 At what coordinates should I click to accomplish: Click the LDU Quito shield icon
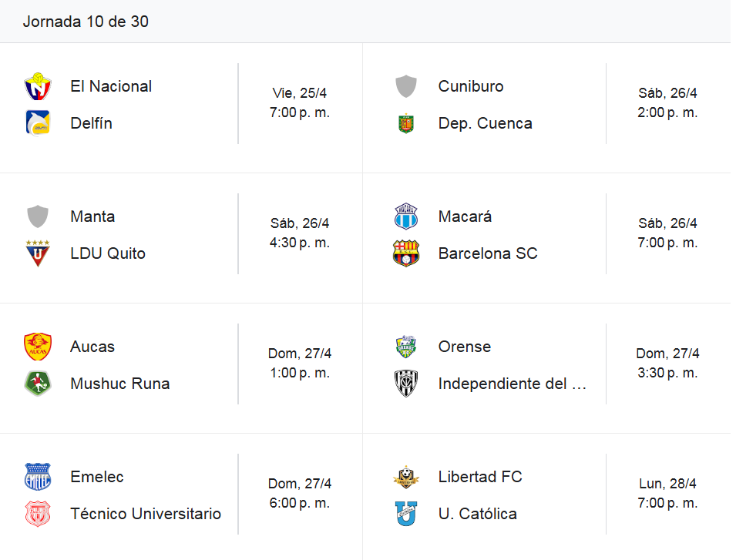pyautogui.click(x=38, y=253)
